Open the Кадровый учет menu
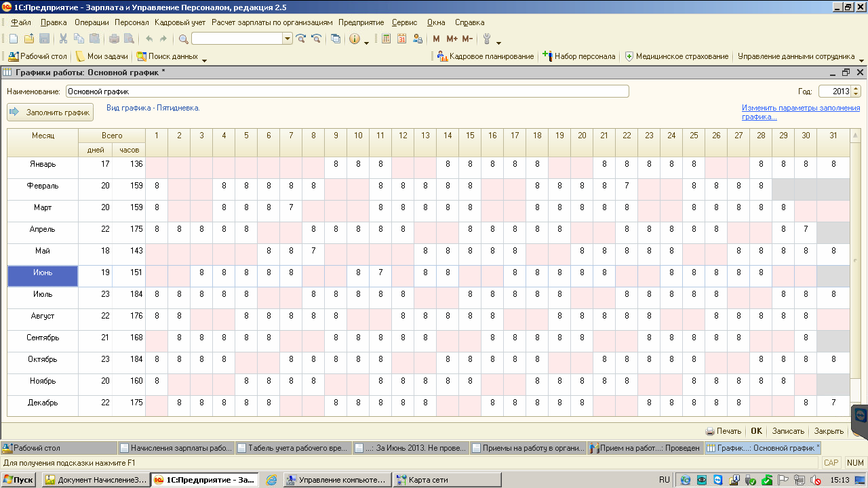The width and height of the screenshot is (868, 488). (180, 22)
